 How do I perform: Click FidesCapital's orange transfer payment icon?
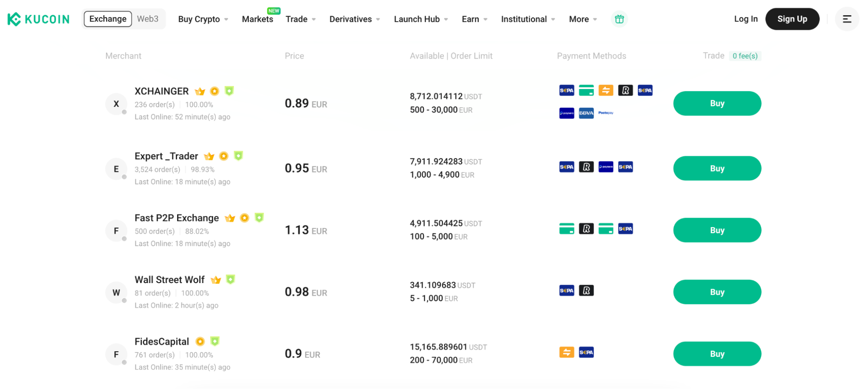[567, 352]
